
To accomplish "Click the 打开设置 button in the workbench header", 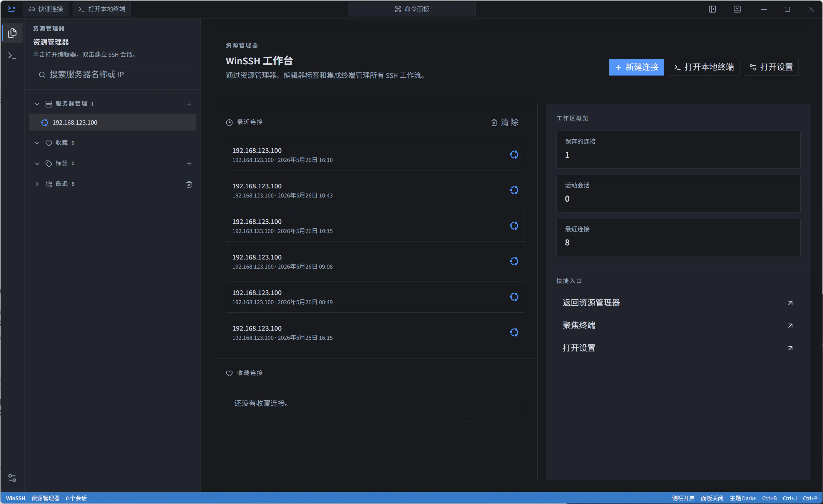I will tap(771, 67).
